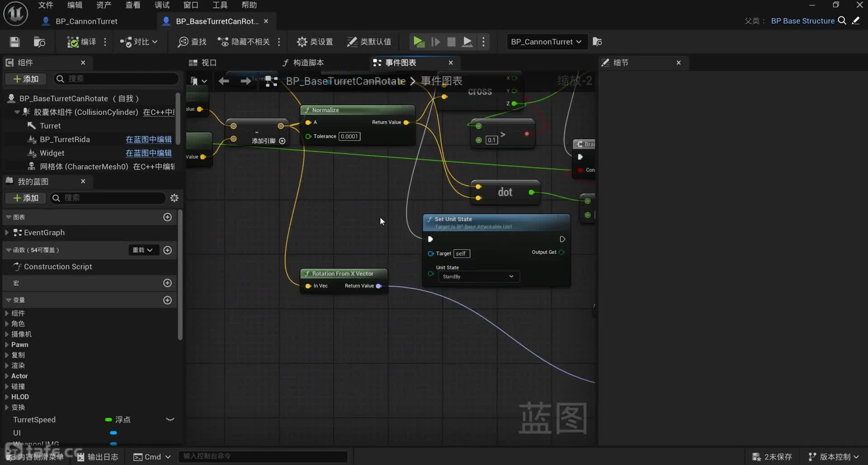
Task: Click the Save blueprint icon
Action: [x=14, y=42]
